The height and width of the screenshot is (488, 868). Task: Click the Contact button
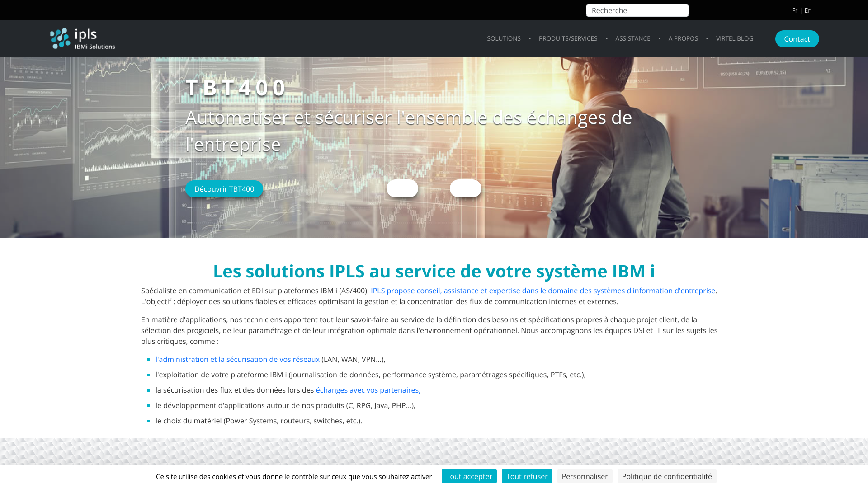(797, 39)
